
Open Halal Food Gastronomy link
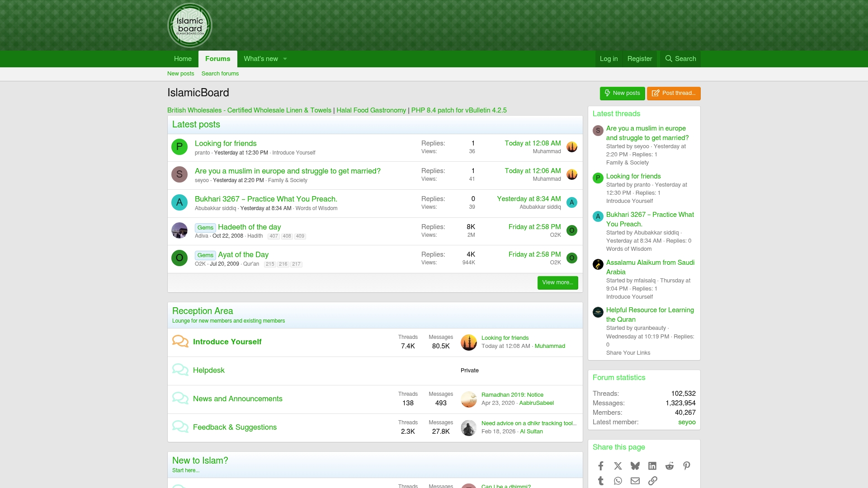tap(371, 110)
